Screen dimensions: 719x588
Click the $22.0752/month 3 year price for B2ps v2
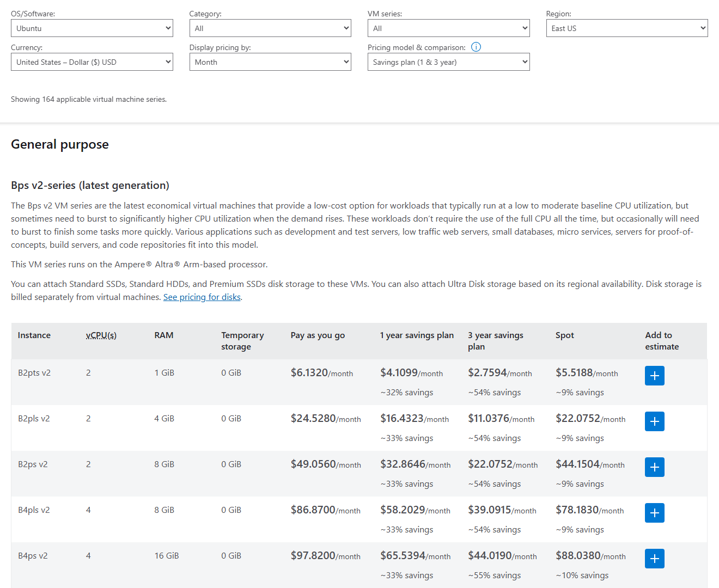click(x=503, y=464)
